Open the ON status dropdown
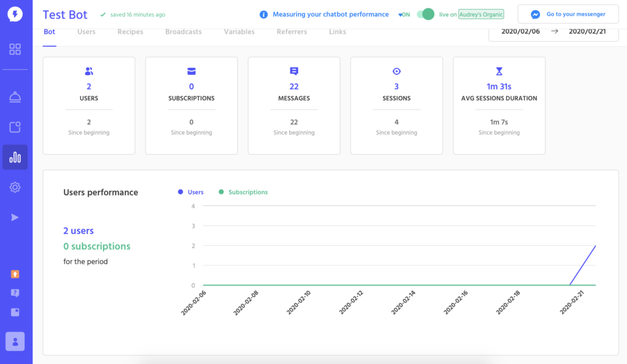The width and height of the screenshot is (627, 364). tap(404, 14)
